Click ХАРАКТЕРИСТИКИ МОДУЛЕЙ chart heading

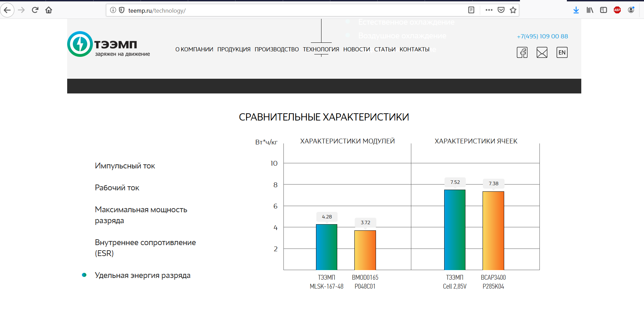point(348,141)
